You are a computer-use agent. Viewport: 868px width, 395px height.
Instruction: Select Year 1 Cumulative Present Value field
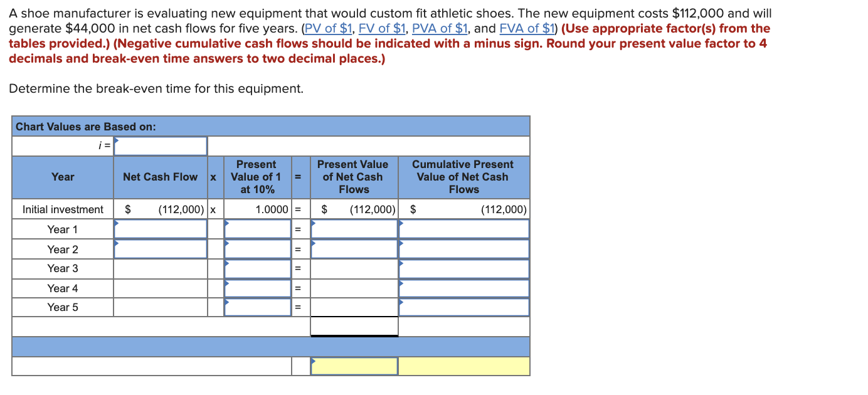point(463,229)
